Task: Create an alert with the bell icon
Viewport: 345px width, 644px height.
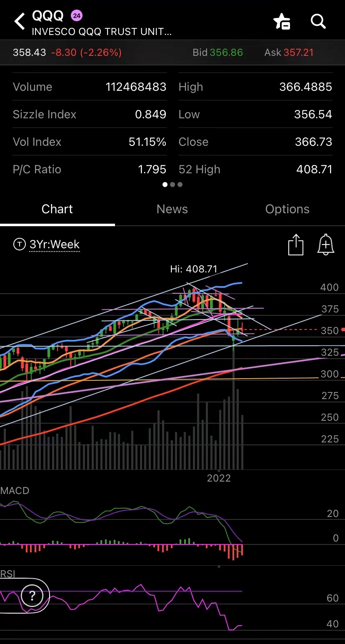Action: tap(326, 245)
